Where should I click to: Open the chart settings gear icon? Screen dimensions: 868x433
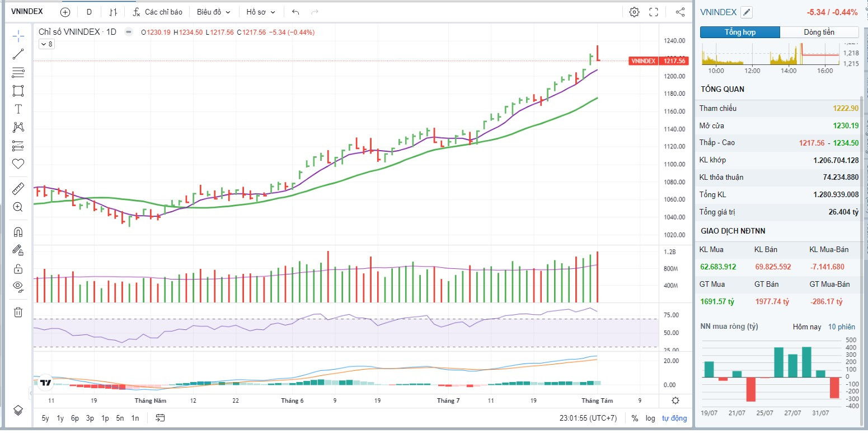click(x=634, y=12)
